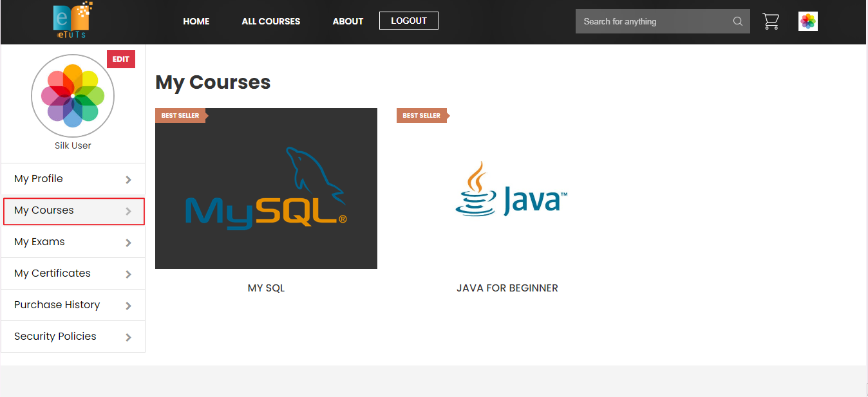Click the red EDIT button

tap(121, 59)
